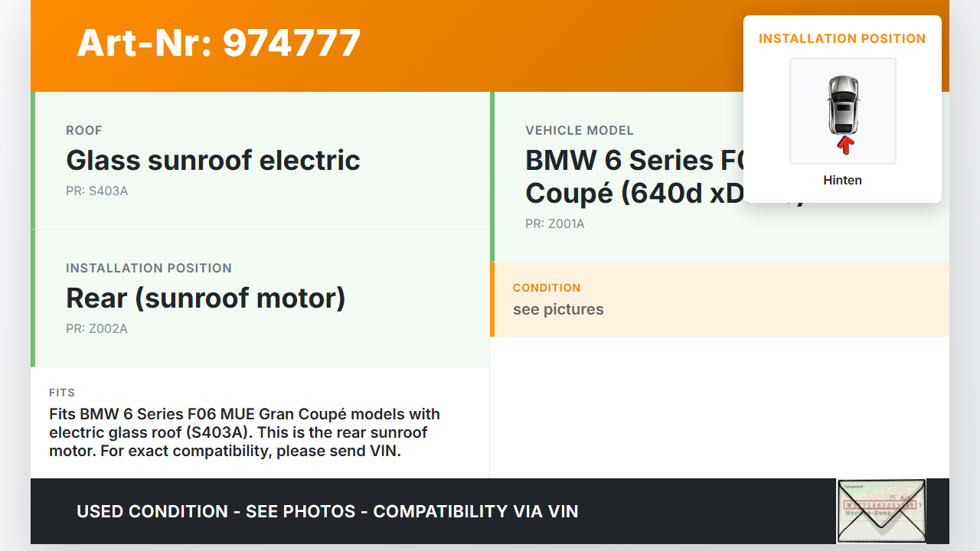
Task: Select the "PR: Z002A" code
Action: pos(96,329)
